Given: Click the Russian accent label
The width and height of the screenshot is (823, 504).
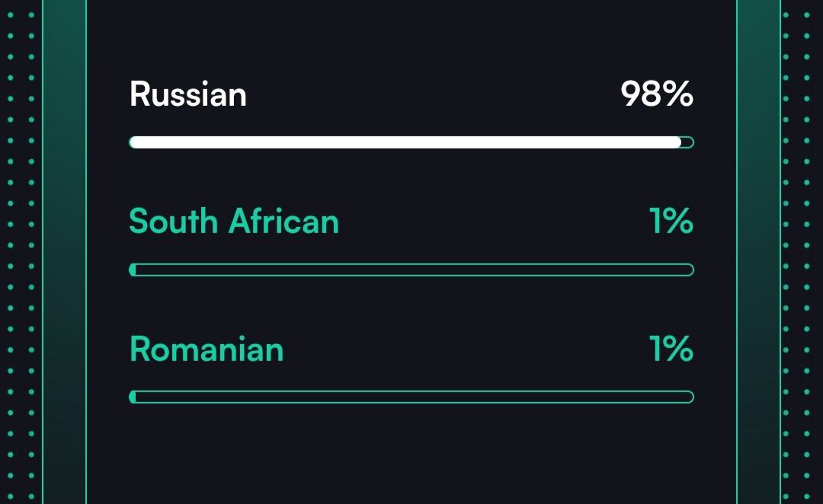Looking at the screenshot, I should [x=187, y=95].
